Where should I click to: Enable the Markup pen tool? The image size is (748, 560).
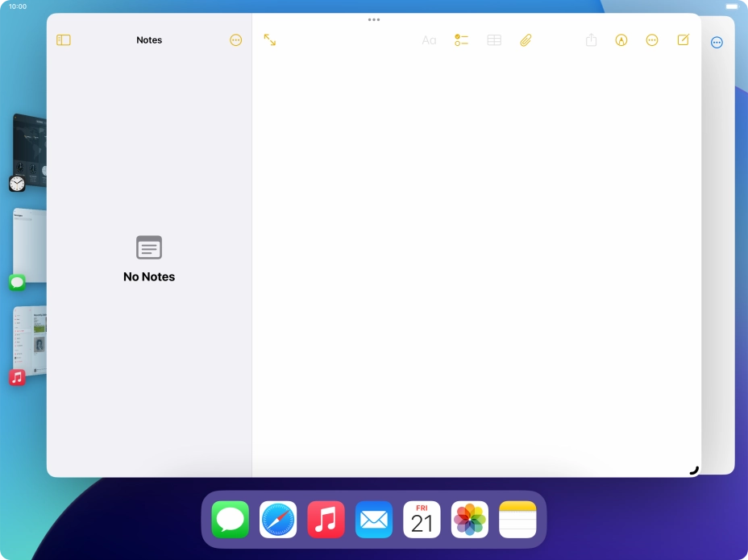pos(621,40)
